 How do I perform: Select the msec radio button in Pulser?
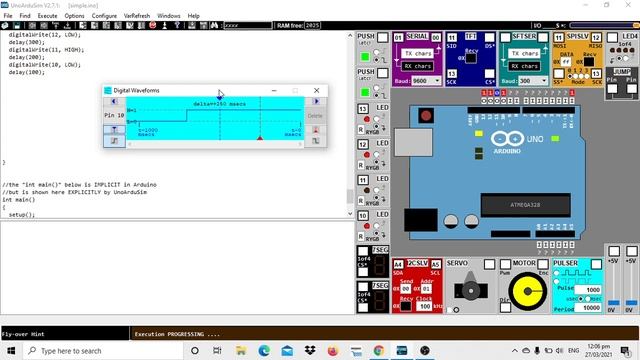[588, 299]
